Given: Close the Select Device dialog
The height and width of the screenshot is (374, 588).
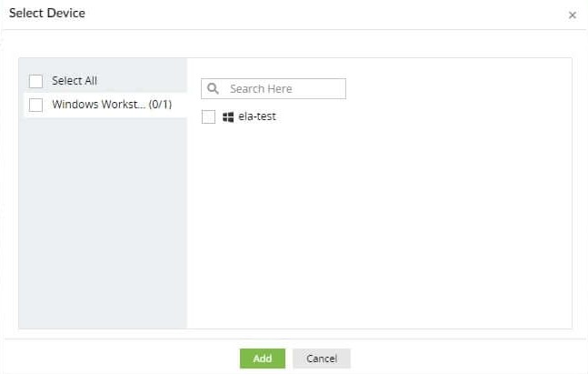Looking at the screenshot, I should click(572, 15).
